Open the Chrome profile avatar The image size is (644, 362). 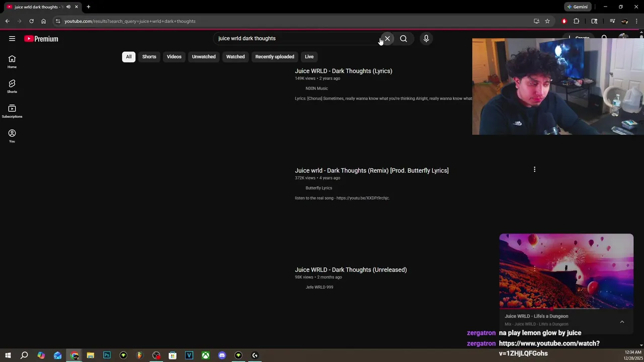tap(624, 21)
